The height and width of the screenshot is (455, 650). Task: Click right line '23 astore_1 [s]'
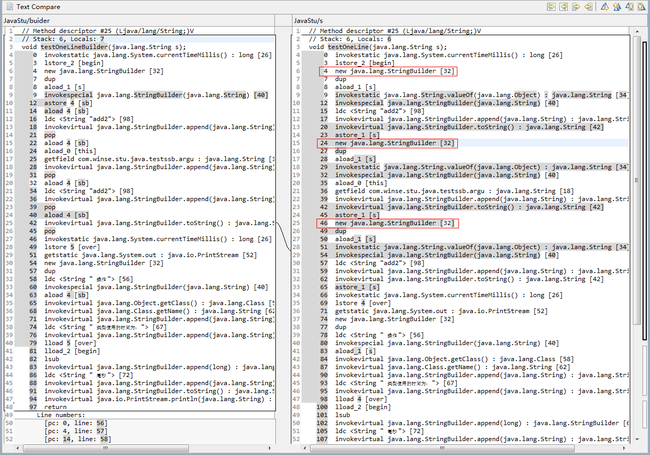[x=349, y=135]
